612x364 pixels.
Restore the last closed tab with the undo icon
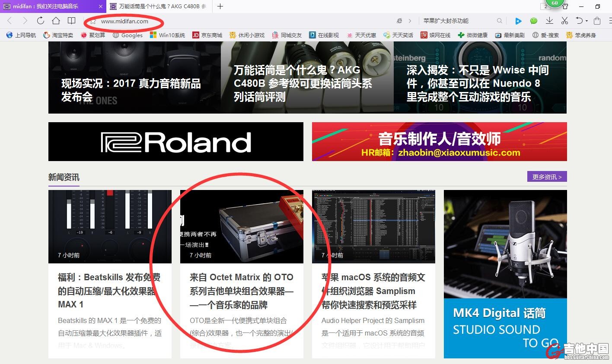pyautogui.click(x=579, y=21)
